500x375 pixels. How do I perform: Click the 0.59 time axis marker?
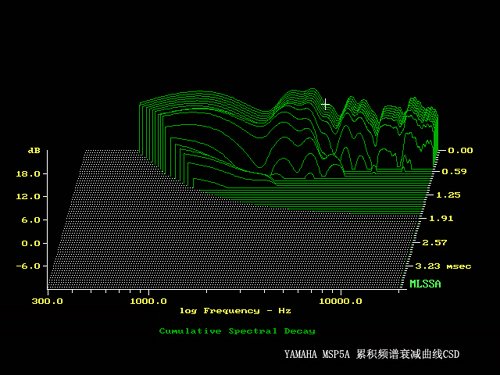pos(454,171)
